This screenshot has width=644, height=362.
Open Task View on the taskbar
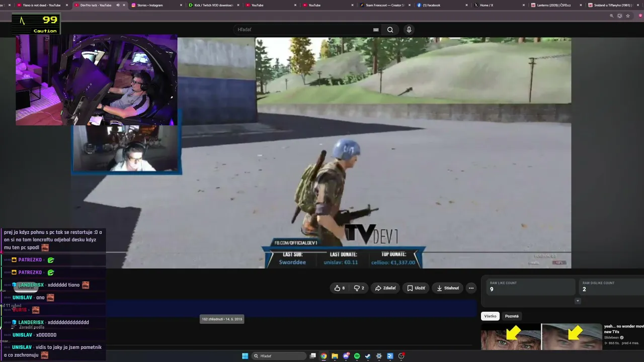313,356
